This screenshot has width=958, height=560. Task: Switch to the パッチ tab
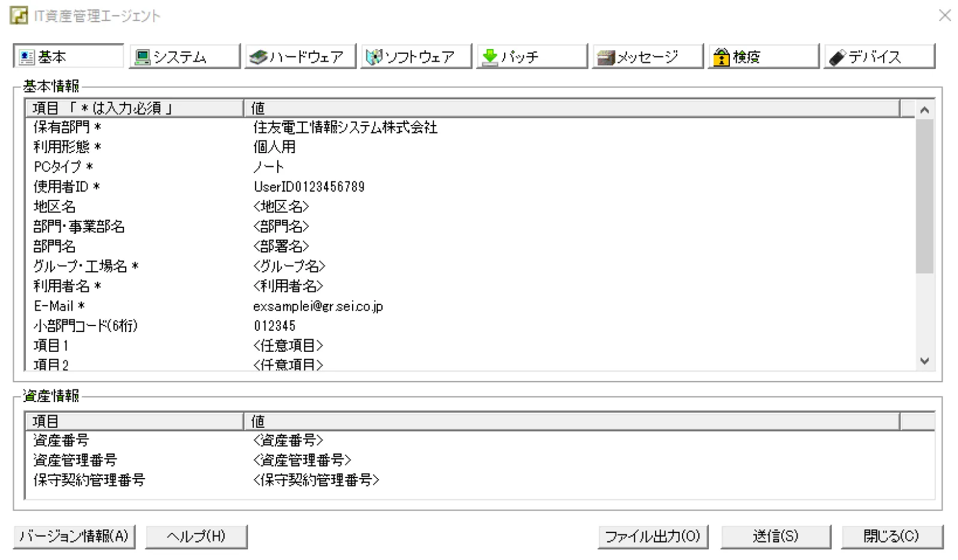(532, 56)
